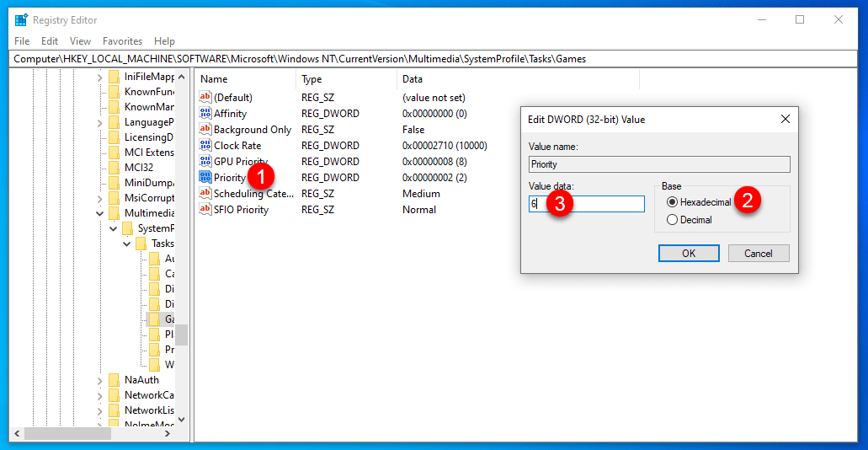Click the MCI32 folder icon
Image resolution: width=868 pixels, height=450 pixels.
[114, 168]
